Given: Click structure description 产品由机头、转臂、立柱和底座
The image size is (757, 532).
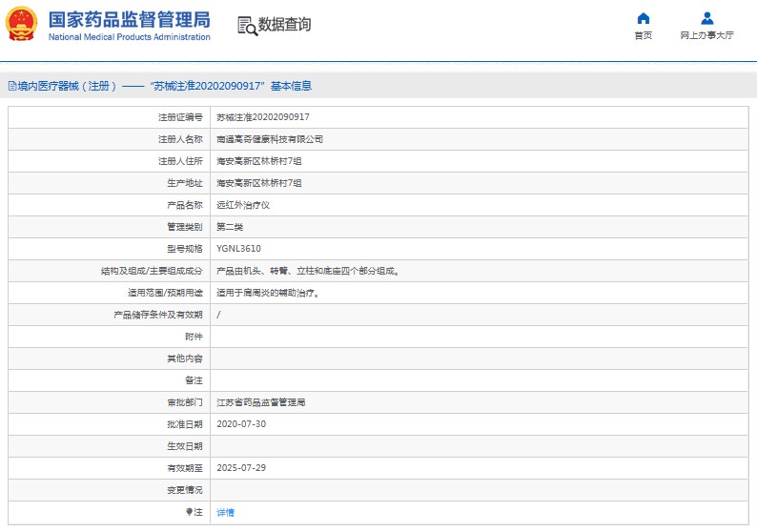Looking at the screenshot, I should pos(309,271).
